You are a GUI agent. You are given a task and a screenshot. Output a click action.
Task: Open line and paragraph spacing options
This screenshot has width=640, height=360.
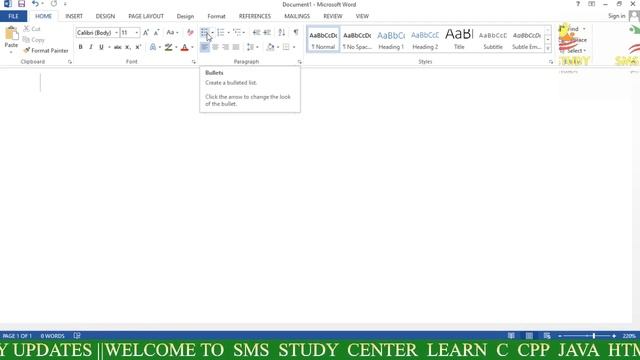pos(251,47)
